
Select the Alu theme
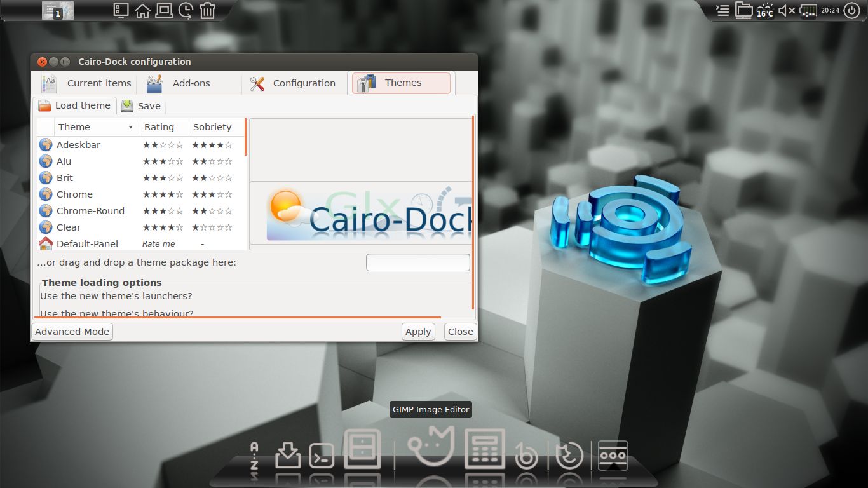(x=140, y=161)
